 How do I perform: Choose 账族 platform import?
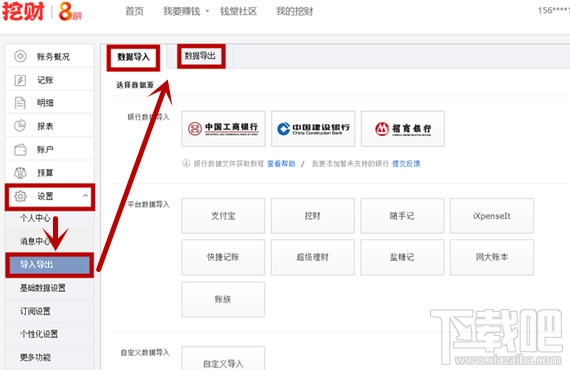[x=223, y=299]
